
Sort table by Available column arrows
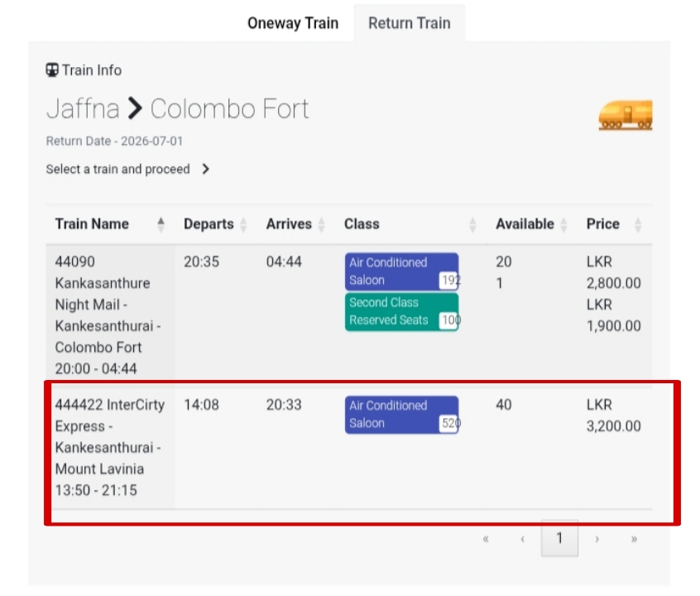[563, 224]
